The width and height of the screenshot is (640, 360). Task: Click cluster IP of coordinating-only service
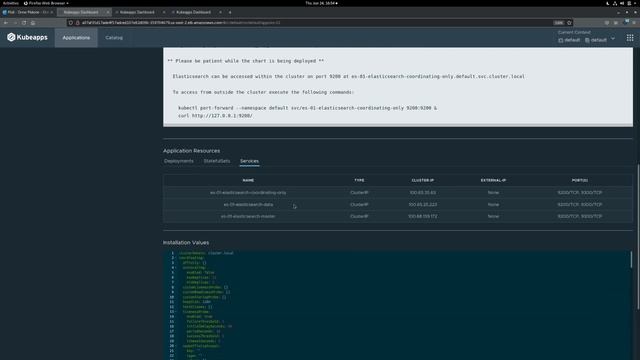422,192
